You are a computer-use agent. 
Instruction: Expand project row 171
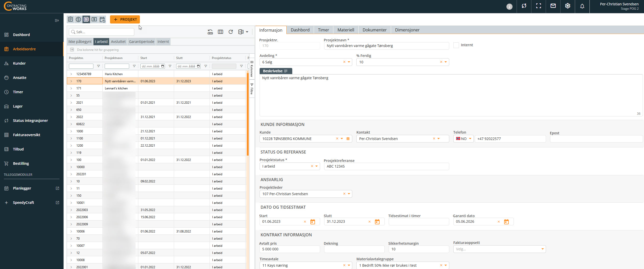pyautogui.click(x=71, y=88)
